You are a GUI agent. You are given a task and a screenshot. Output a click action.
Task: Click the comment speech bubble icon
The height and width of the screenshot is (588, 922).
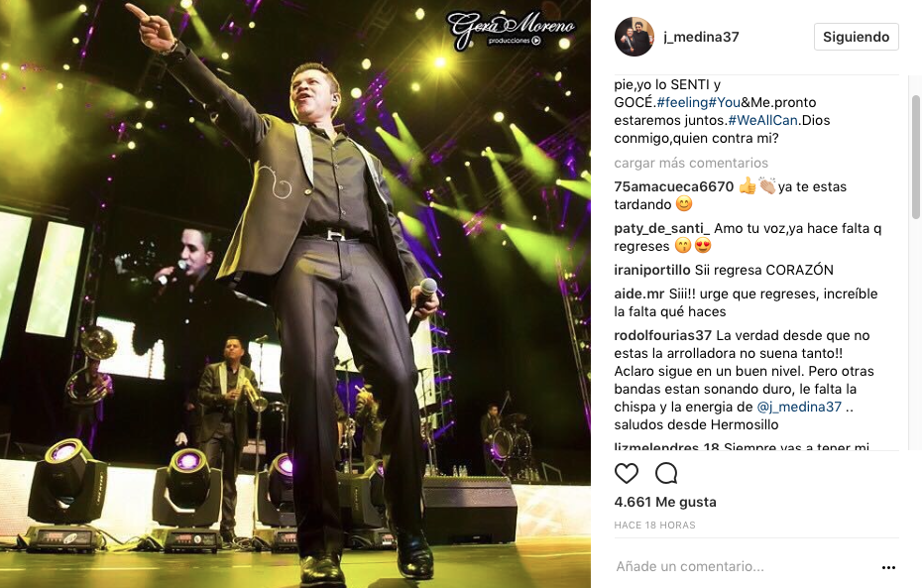coord(666,473)
